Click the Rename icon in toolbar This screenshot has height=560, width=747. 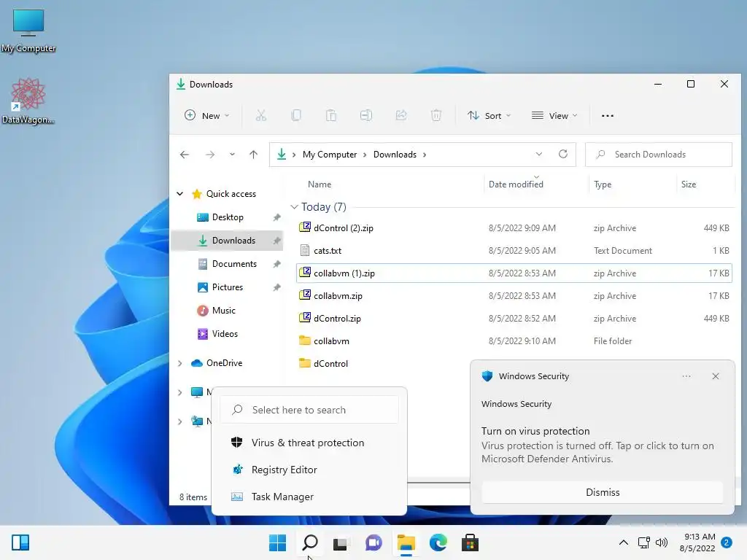(x=366, y=115)
